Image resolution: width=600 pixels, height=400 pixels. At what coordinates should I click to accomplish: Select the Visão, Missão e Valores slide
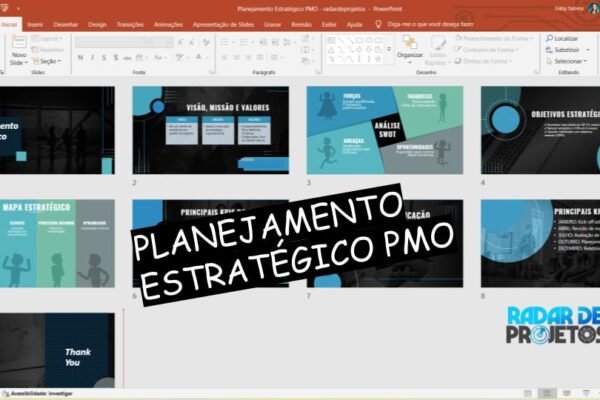210,129
